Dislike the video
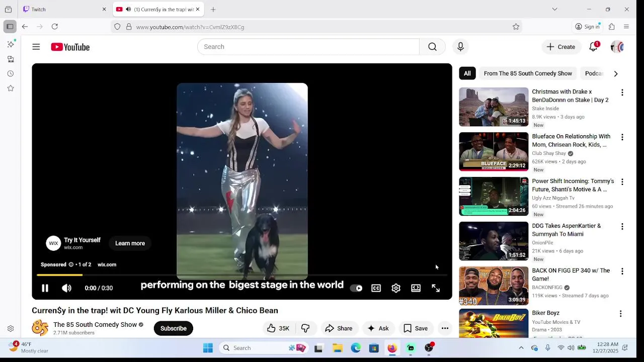 point(305,328)
